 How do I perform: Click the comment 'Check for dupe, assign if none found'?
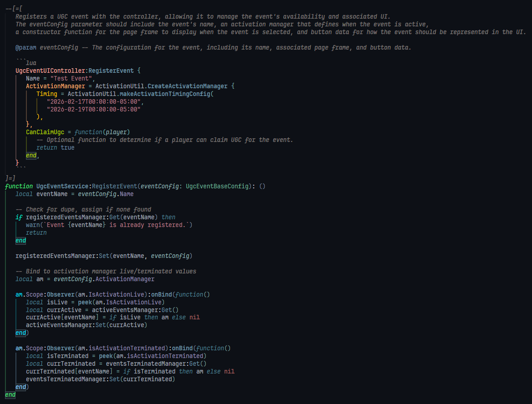coord(83,209)
